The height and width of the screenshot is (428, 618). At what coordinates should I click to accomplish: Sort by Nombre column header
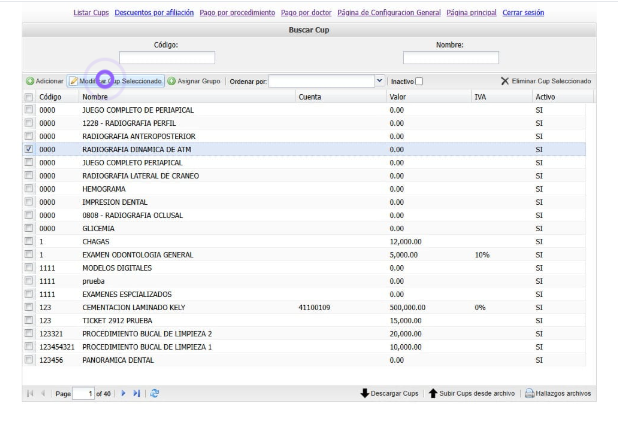(94, 96)
